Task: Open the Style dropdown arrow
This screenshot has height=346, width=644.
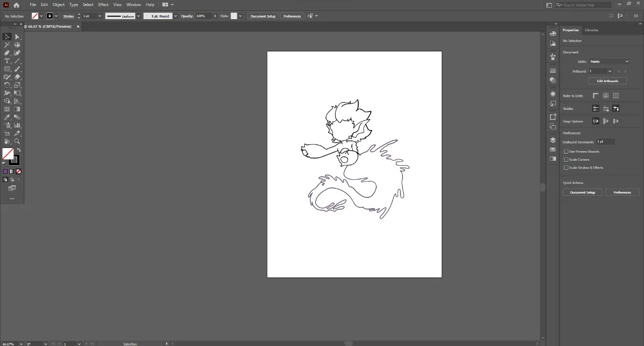Action: (240, 16)
